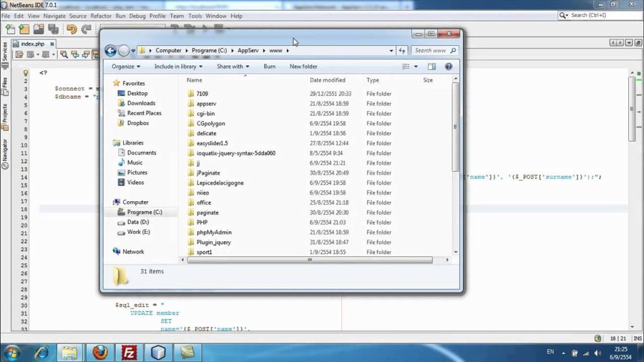The height and width of the screenshot is (362, 644).
Task: Click the vertical scrollbar thumb in file list
Action: [x=455, y=127]
